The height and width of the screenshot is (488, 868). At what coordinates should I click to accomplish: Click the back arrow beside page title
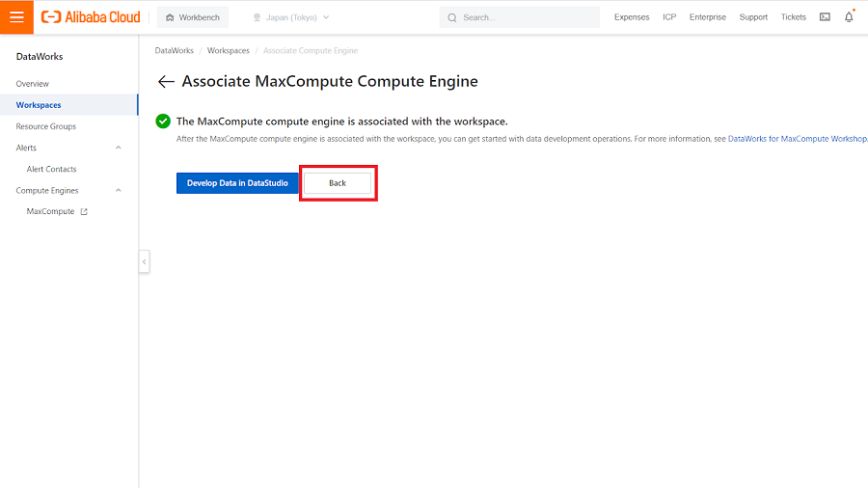pyautogui.click(x=166, y=82)
